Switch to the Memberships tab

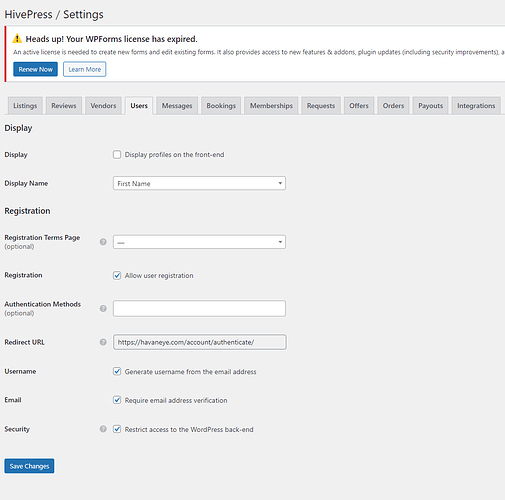click(x=271, y=106)
